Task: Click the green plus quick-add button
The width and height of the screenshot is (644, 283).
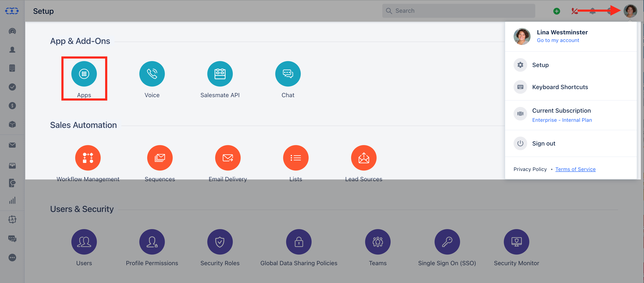Action: click(556, 11)
